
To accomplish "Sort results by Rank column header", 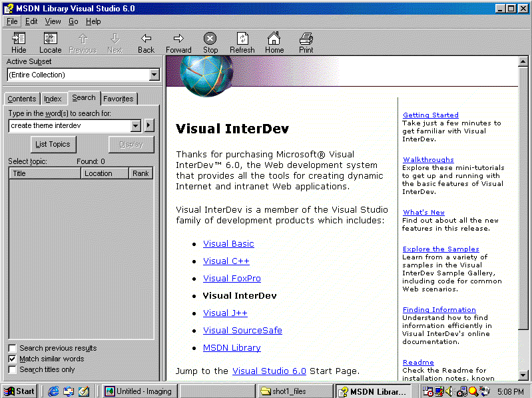I will (x=140, y=173).
